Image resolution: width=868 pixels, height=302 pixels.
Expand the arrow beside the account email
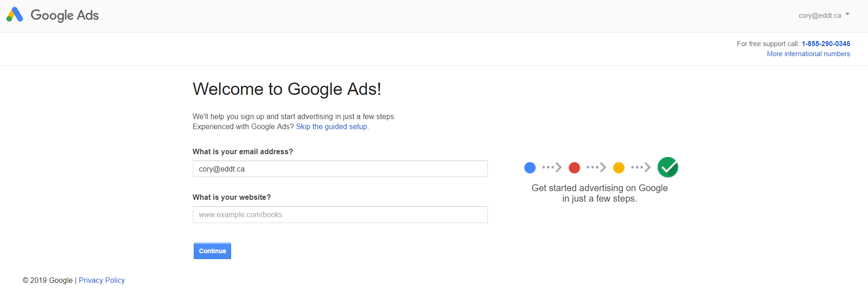[847, 14]
